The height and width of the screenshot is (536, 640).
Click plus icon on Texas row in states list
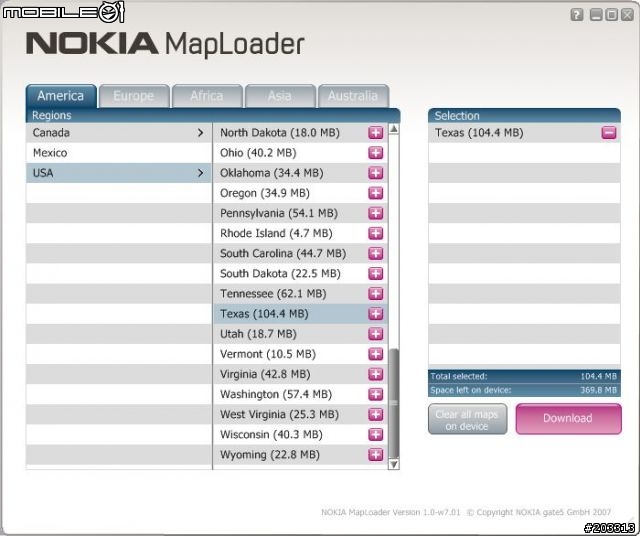pyautogui.click(x=376, y=314)
